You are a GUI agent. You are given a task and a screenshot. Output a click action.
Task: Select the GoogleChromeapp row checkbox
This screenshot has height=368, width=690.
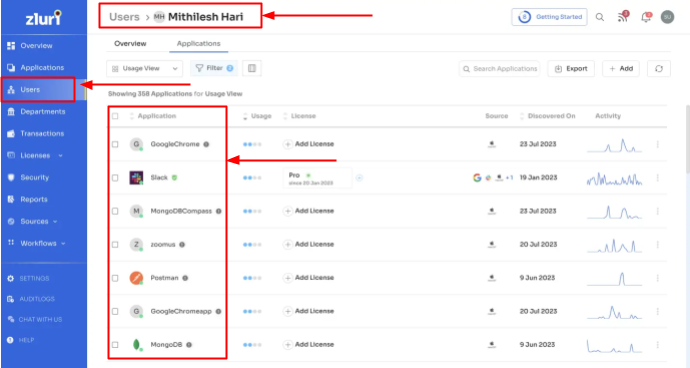tap(115, 312)
